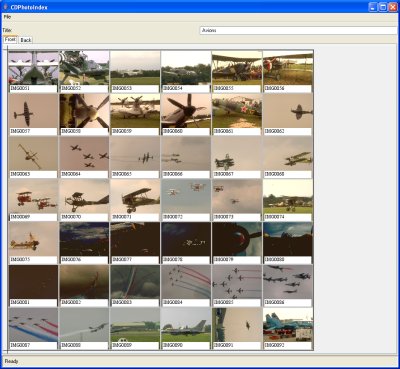Select the thumbnail above caption IMG0065
This screenshot has width=400, height=369.
click(135, 154)
